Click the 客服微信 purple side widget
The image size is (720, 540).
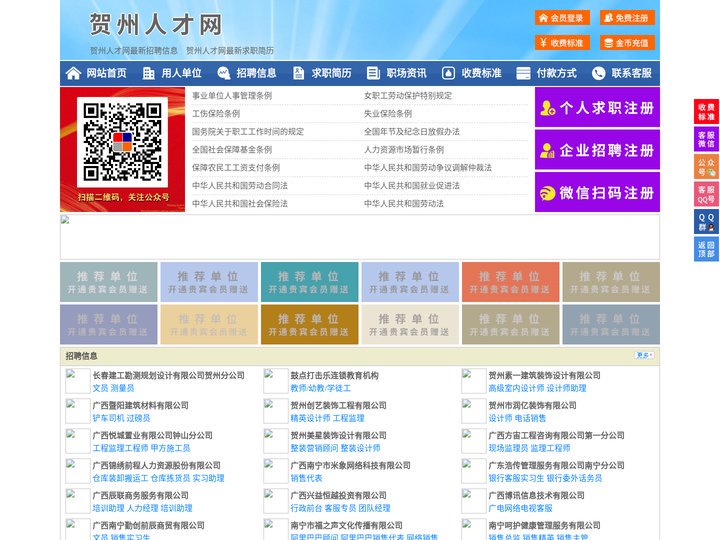tap(706, 139)
